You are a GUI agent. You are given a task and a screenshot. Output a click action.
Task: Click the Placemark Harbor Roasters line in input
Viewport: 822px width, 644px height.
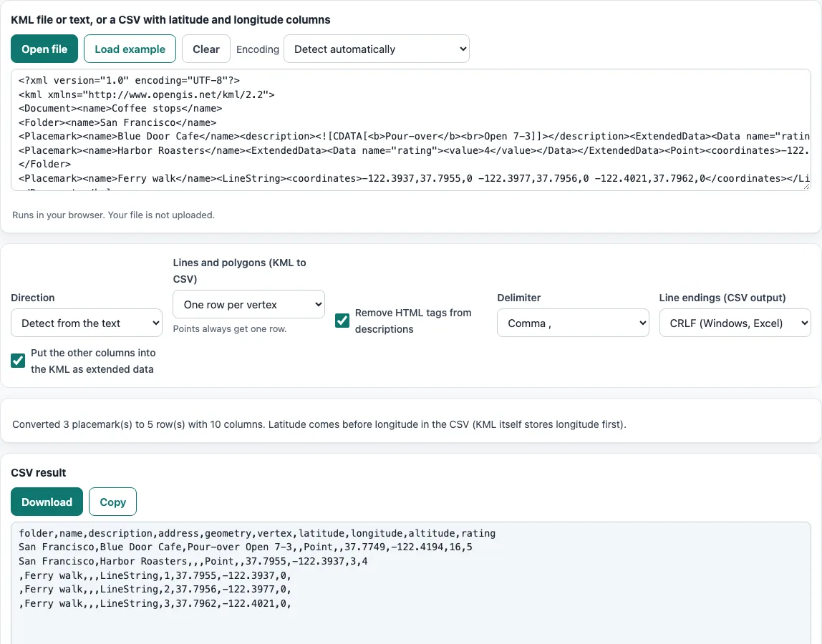(x=414, y=150)
